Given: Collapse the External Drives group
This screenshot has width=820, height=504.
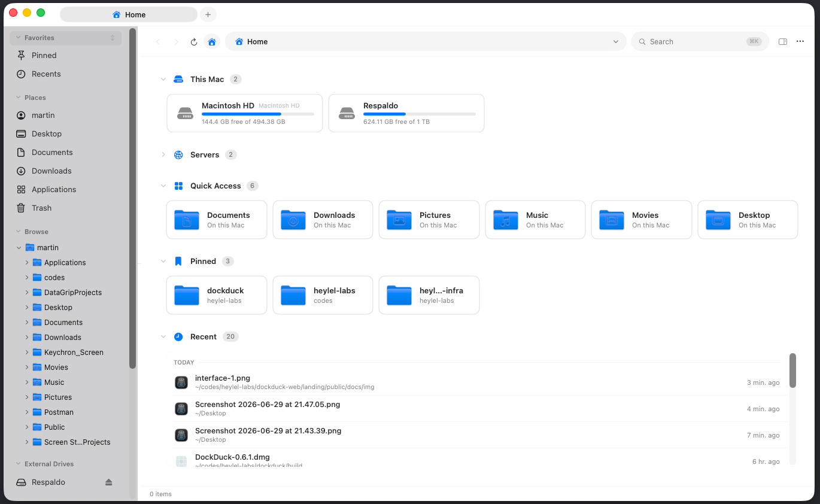Looking at the screenshot, I should click(x=19, y=464).
